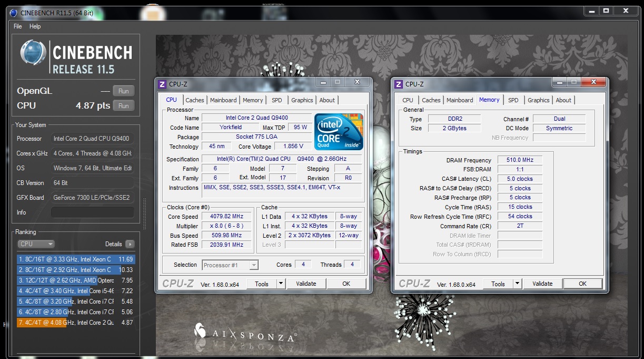Switch to SPD tab in right CPU-Z window
Viewport: 644px width, 359px height.
[x=513, y=100]
